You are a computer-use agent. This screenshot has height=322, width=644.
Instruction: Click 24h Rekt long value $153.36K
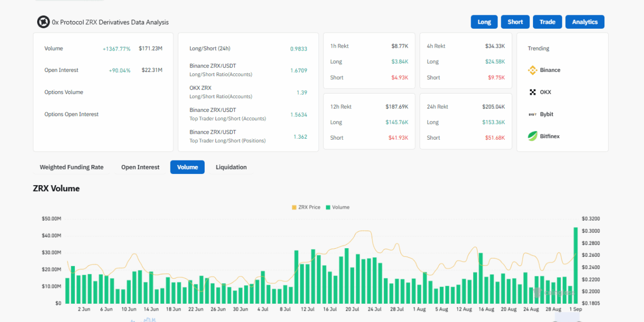(493, 122)
